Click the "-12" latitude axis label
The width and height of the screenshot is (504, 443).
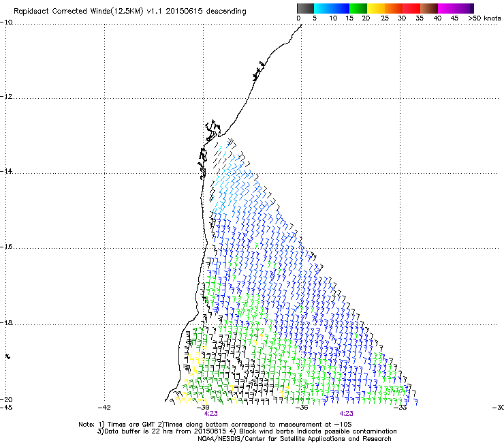click(x=6, y=97)
